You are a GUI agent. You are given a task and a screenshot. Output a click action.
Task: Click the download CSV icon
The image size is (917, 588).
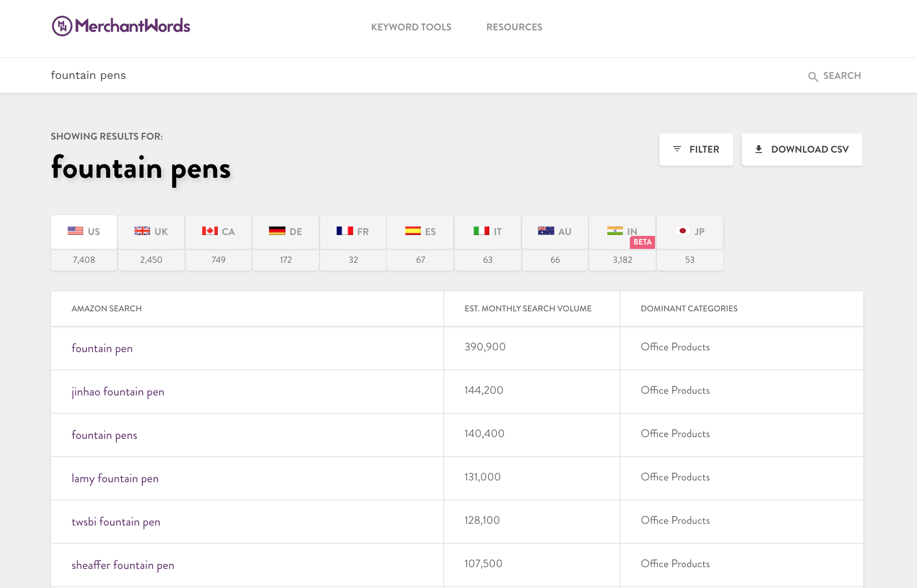coord(758,149)
